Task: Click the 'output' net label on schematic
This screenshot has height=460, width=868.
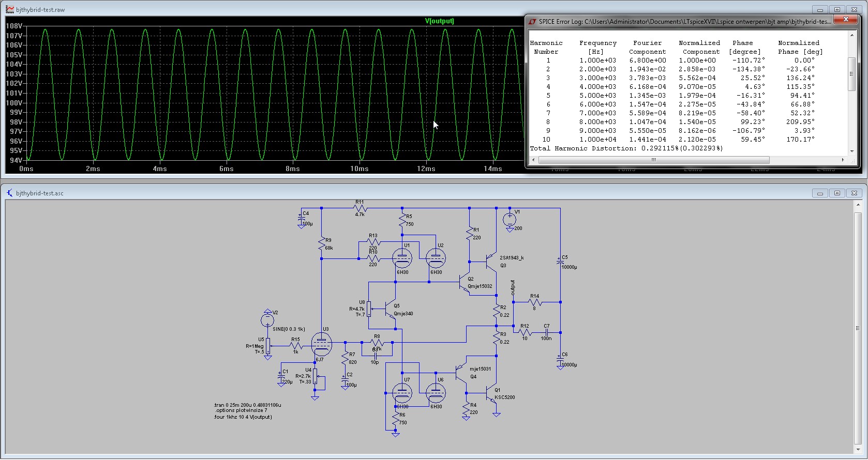Action: click(x=513, y=287)
